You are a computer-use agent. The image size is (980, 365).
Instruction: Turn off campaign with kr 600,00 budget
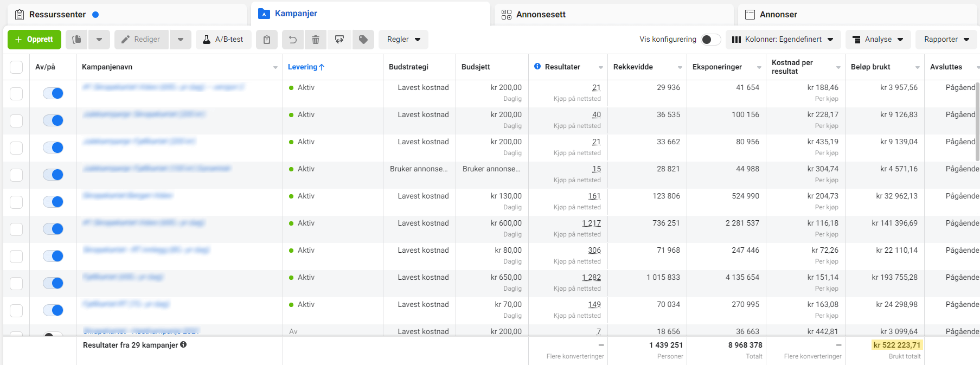click(x=53, y=229)
